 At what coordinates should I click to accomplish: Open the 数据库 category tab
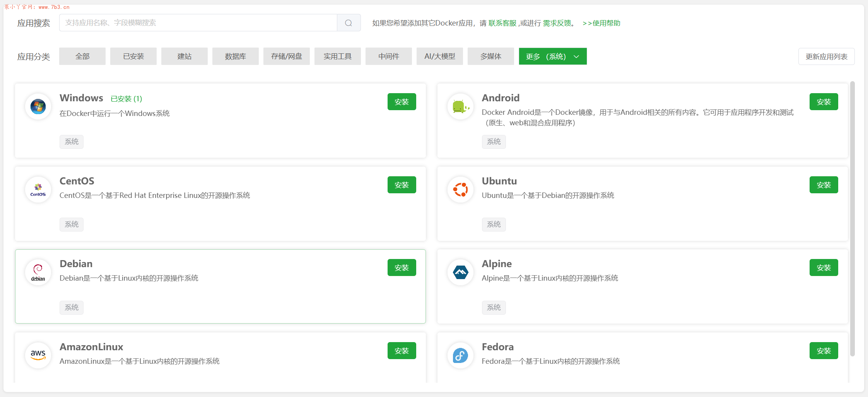tap(236, 56)
